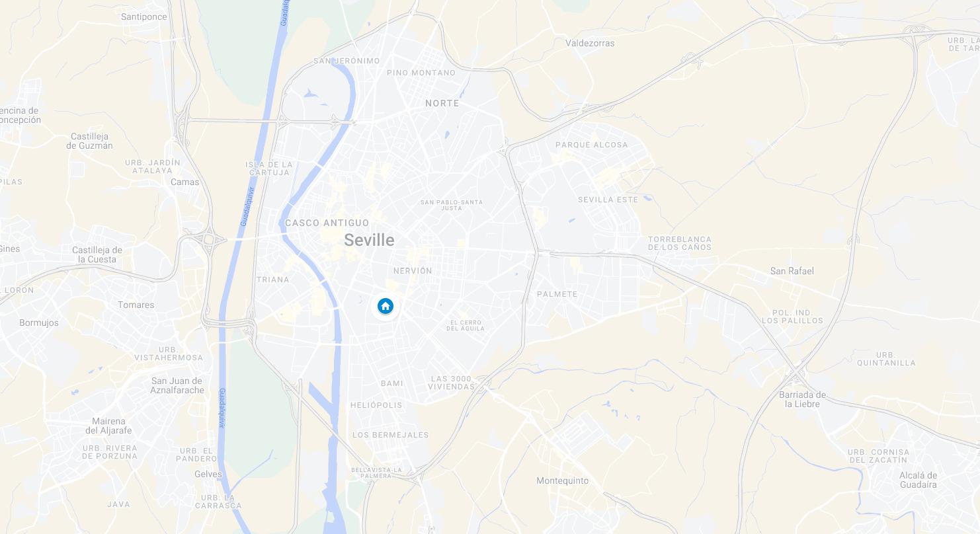The height and width of the screenshot is (534, 980).
Task: Click the Santiponce town label
Action: coord(144,17)
